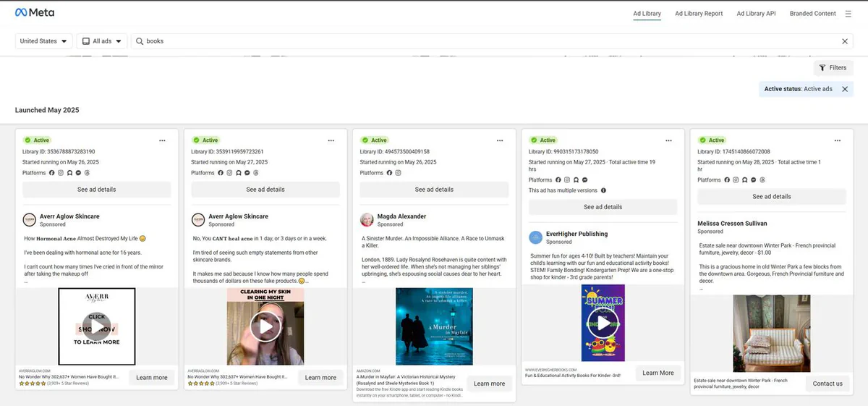The width and height of the screenshot is (868, 406).
Task: Click Magda Alexander profile picture
Action: (x=367, y=220)
